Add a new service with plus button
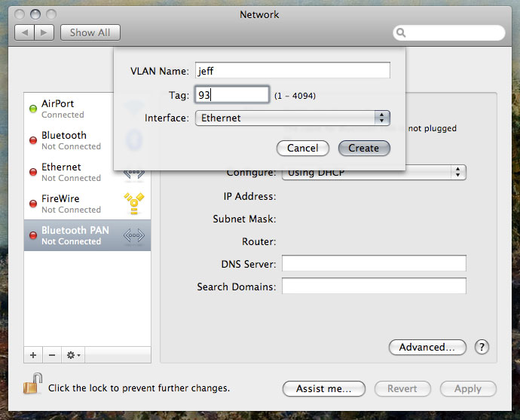 point(33,355)
